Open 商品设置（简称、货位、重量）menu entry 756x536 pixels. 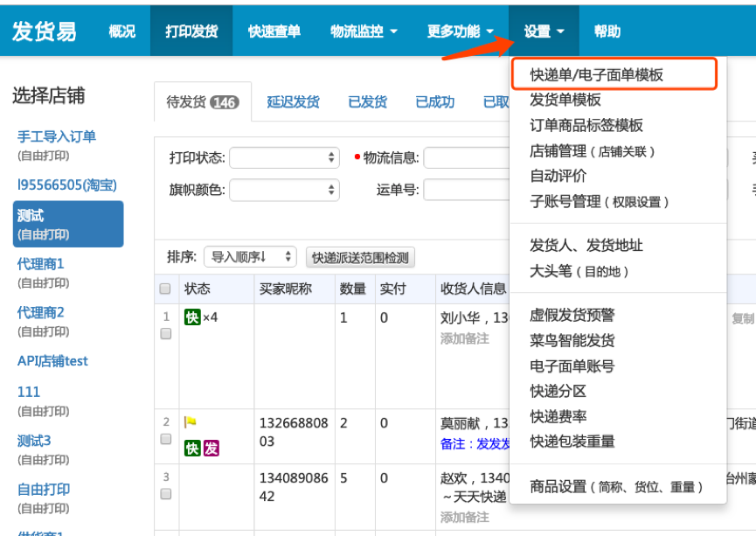click(x=617, y=487)
